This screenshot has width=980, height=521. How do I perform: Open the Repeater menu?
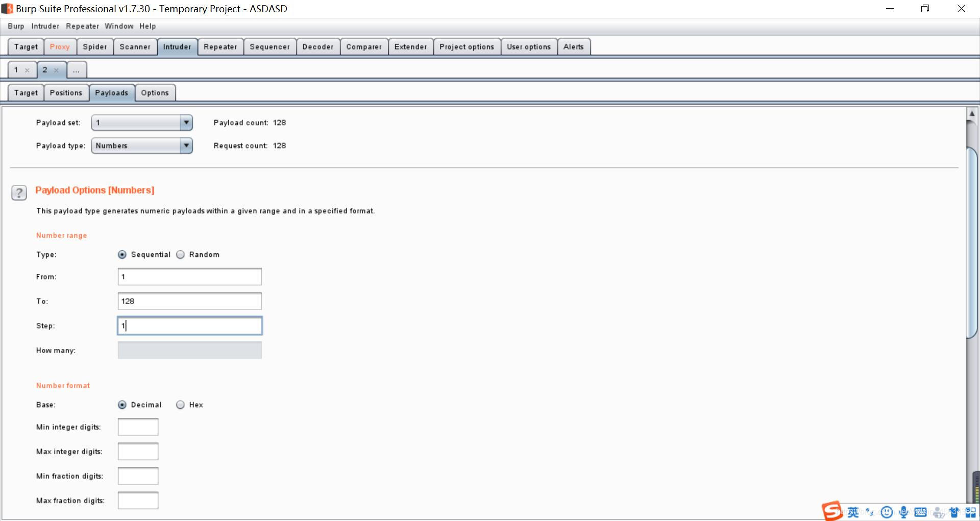pyautogui.click(x=82, y=26)
